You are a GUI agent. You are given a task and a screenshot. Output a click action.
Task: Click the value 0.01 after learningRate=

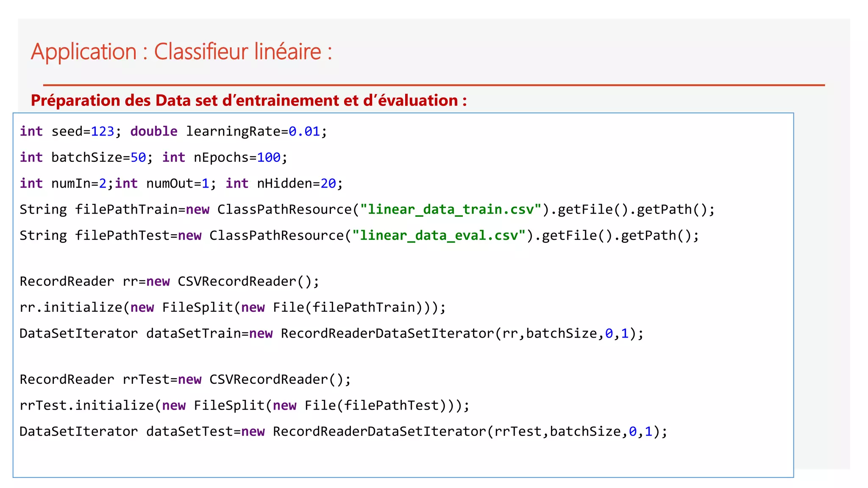[x=304, y=131]
